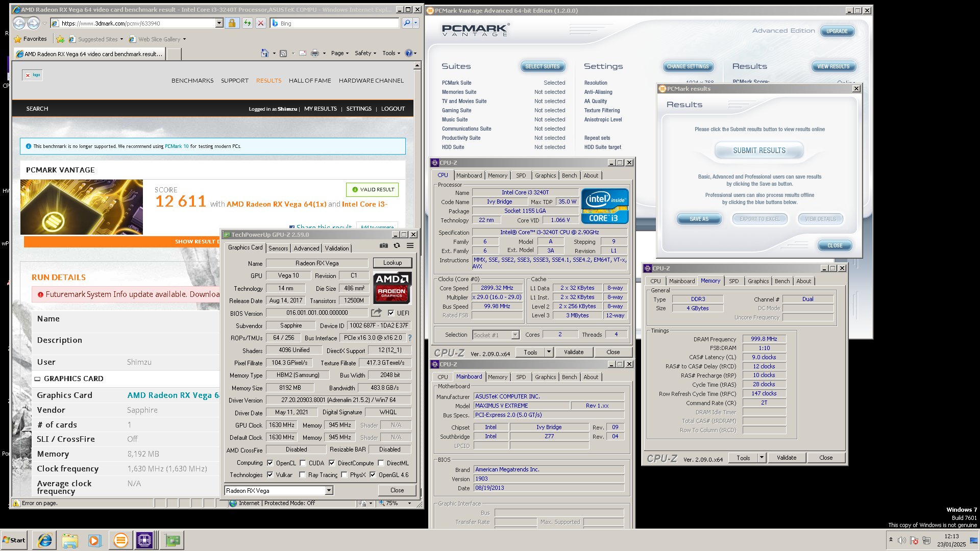Open the GPU selection dropdown Radeon RX Vega

click(x=329, y=490)
